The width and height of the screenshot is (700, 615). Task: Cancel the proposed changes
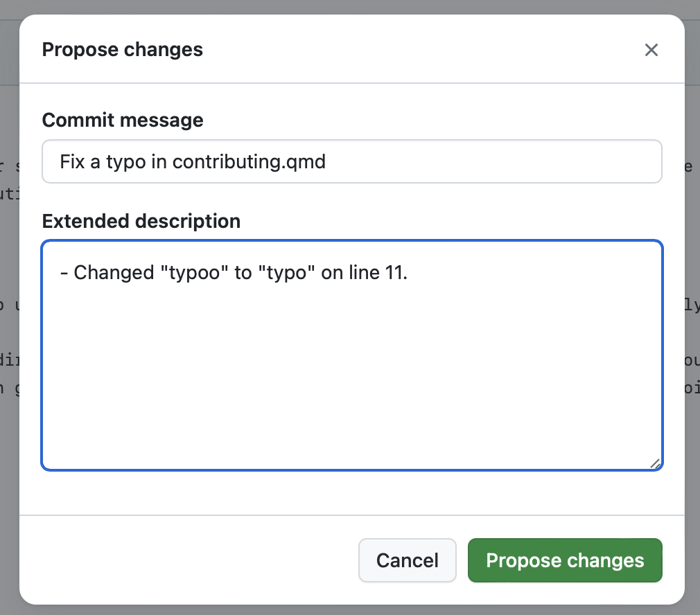(407, 560)
